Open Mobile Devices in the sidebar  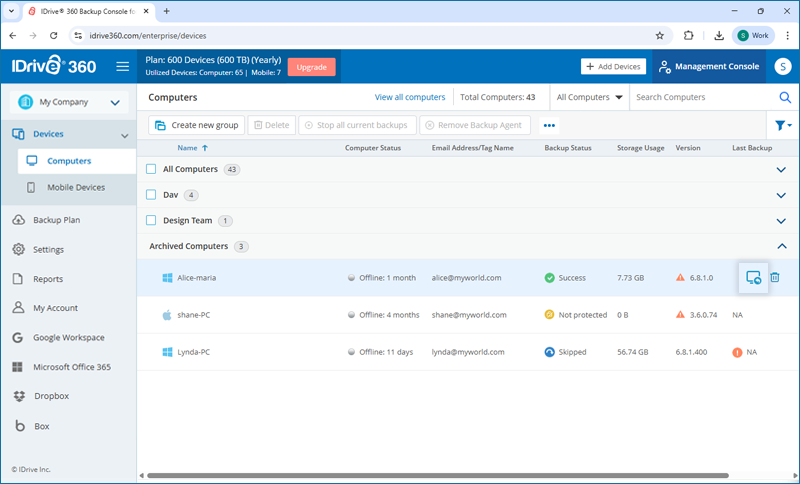click(x=76, y=187)
